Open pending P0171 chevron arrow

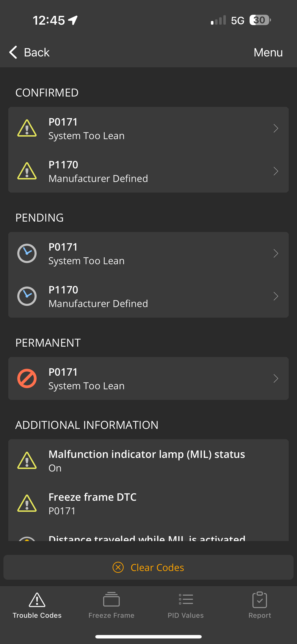(276, 253)
